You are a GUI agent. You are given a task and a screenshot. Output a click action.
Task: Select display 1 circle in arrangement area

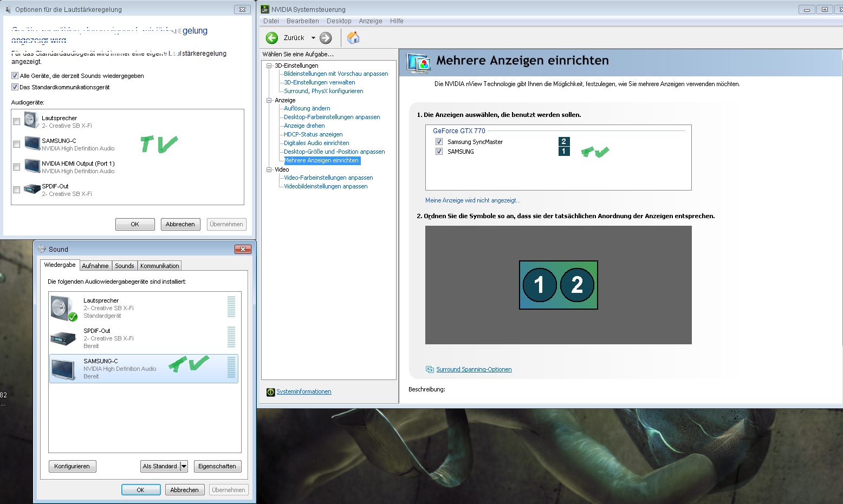click(539, 285)
